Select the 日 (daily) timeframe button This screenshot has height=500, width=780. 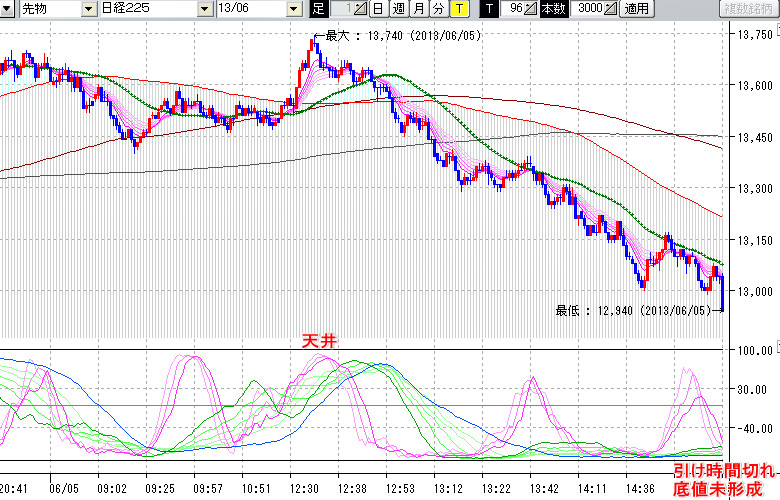tap(377, 9)
